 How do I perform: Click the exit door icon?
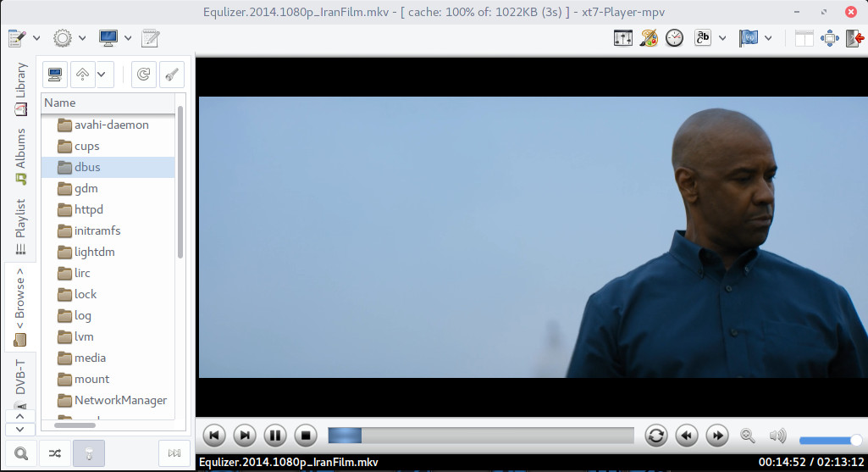click(854, 38)
